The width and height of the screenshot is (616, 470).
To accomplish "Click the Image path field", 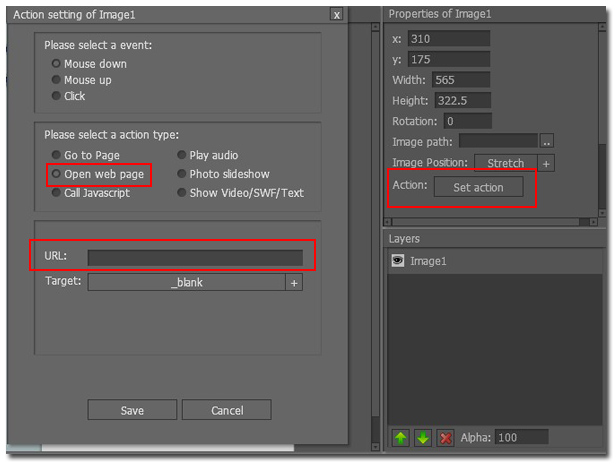I will pyautogui.click(x=498, y=141).
